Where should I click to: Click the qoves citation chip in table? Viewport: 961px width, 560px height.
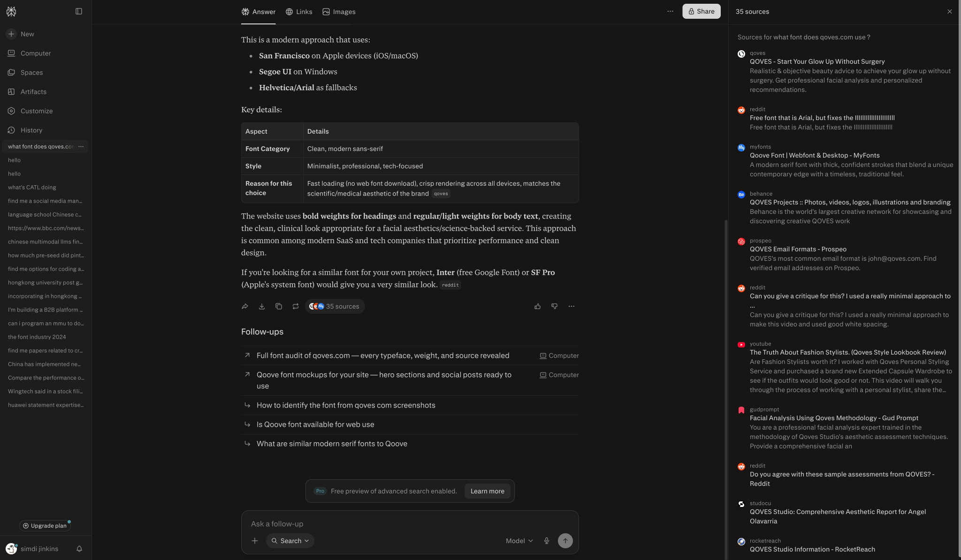(x=441, y=194)
